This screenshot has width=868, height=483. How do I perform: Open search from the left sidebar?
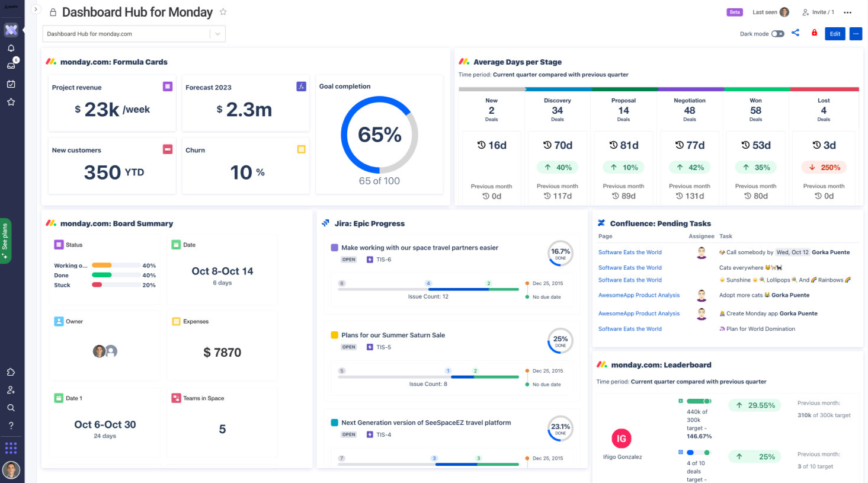point(11,407)
